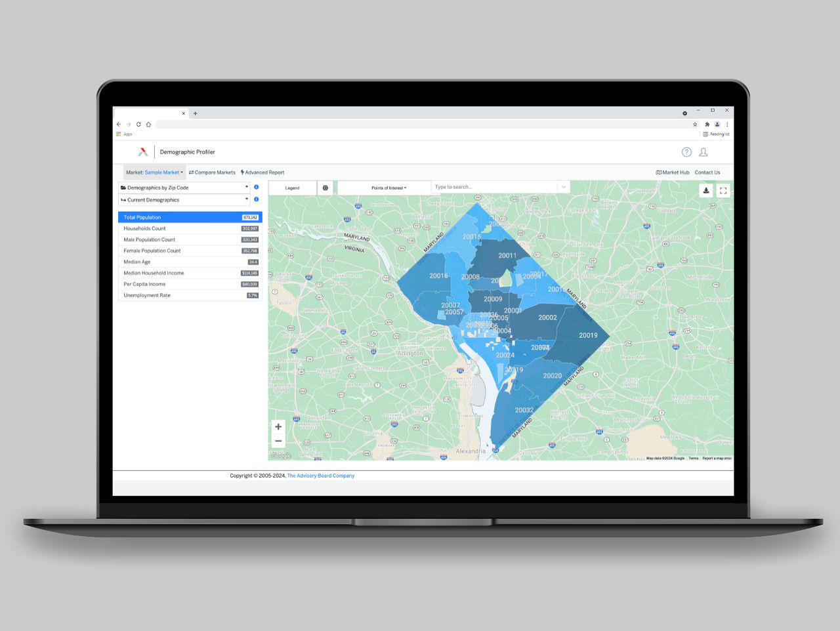Open Compare Markets
This screenshot has height=631, width=840.
coord(212,173)
